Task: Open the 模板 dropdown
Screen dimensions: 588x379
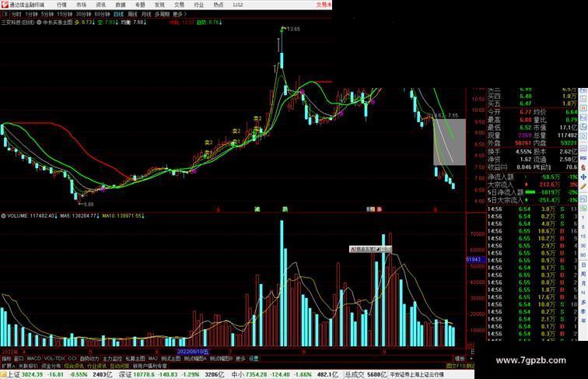Action: point(460,359)
